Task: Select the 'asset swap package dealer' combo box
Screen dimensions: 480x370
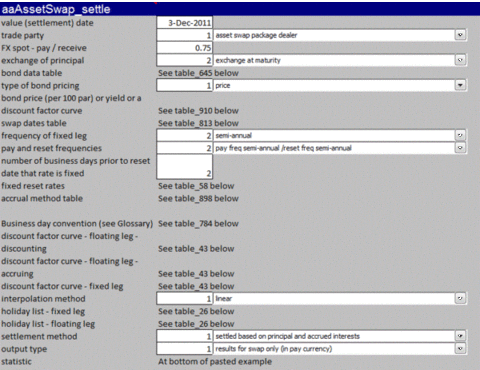Action: click(340, 35)
